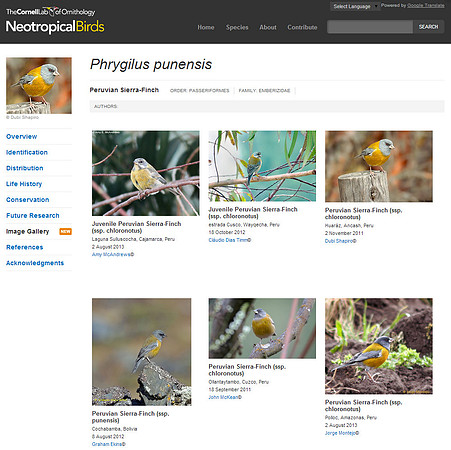Open the Select Language dropdown
The image size is (451, 450).
pyautogui.click(x=355, y=6)
